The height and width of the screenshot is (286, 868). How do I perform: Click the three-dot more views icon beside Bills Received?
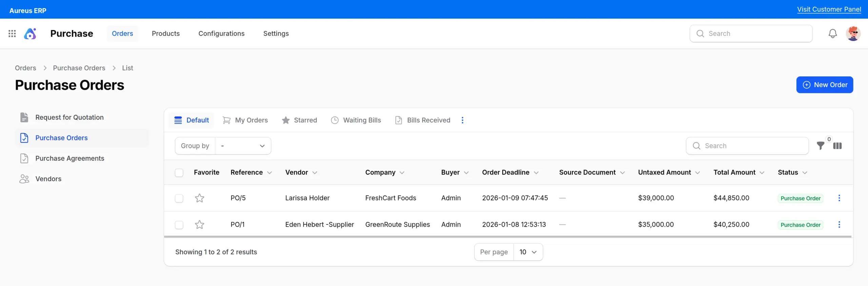[462, 120]
